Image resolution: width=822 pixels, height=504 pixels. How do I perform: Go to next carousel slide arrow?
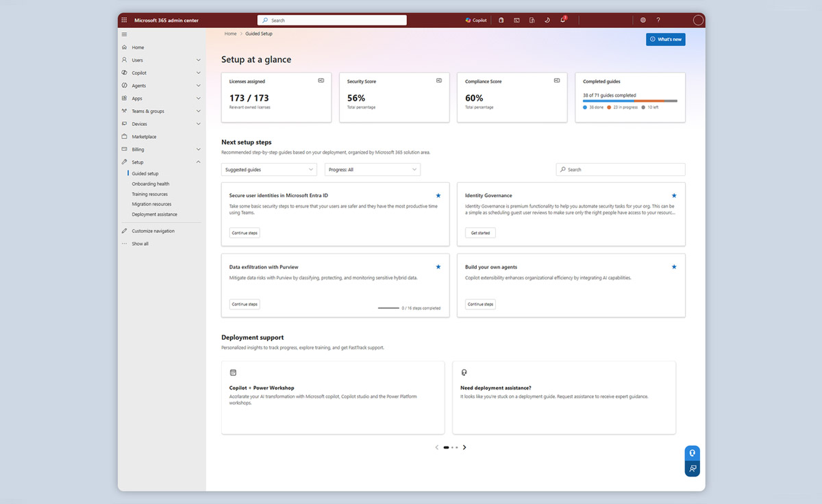click(x=464, y=447)
